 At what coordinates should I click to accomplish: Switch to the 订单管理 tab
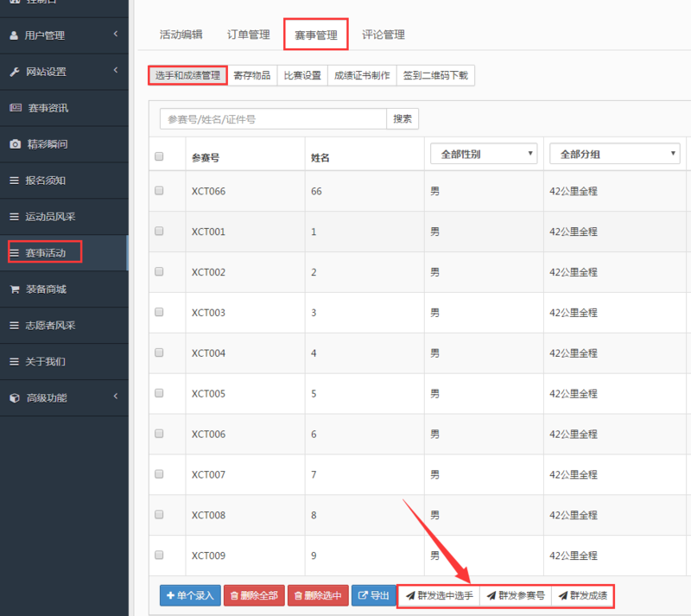click(249, 35)
